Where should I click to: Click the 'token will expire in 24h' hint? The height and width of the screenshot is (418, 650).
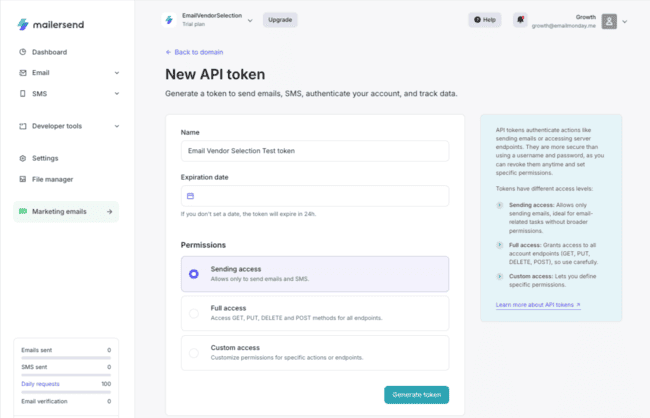coord(248,214)
